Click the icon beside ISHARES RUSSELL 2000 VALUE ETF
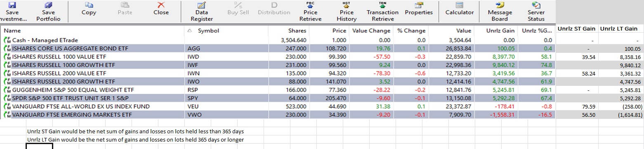 point(7,73)
